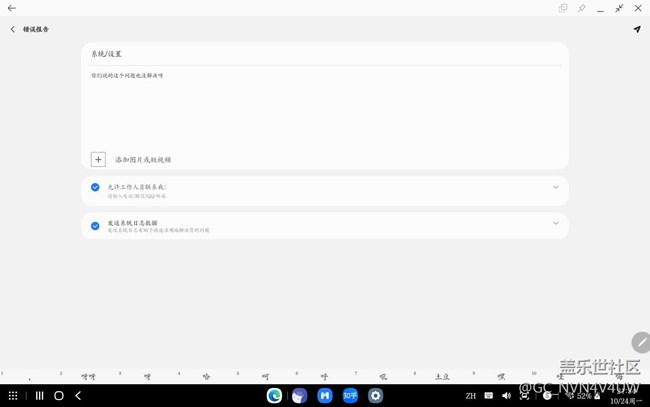The image size is (650, 407).
Task: Launch the 知乎 app in taskbar
Action: point(350,396)
